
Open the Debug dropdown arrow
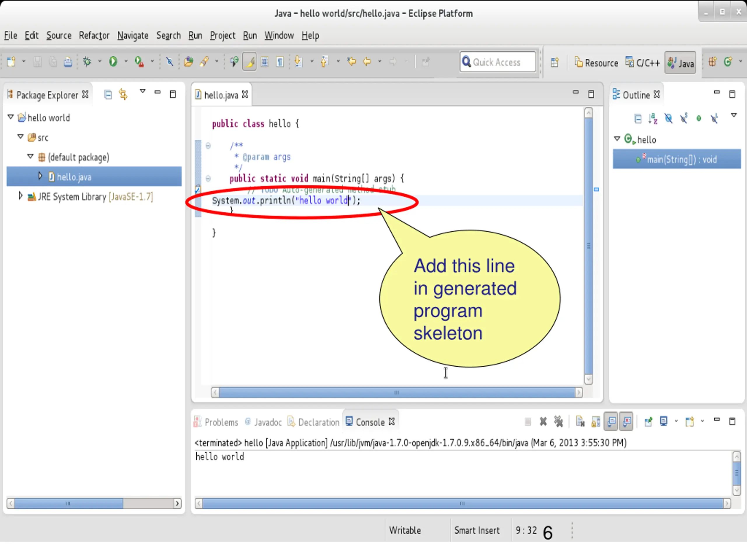pyautogui.click(x=100, y=62)
